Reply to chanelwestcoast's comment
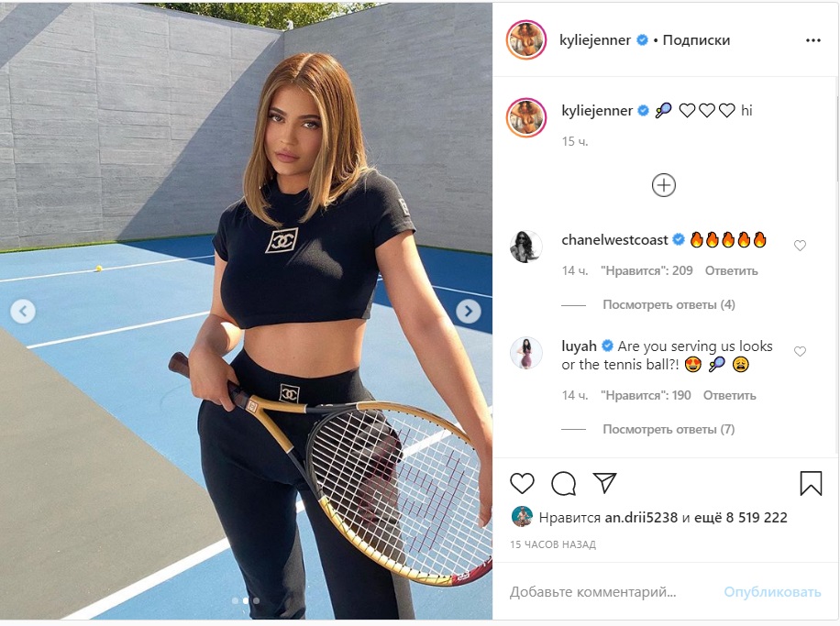The height and width of the screenshot is (626, 840). click(x=731, y=271)
